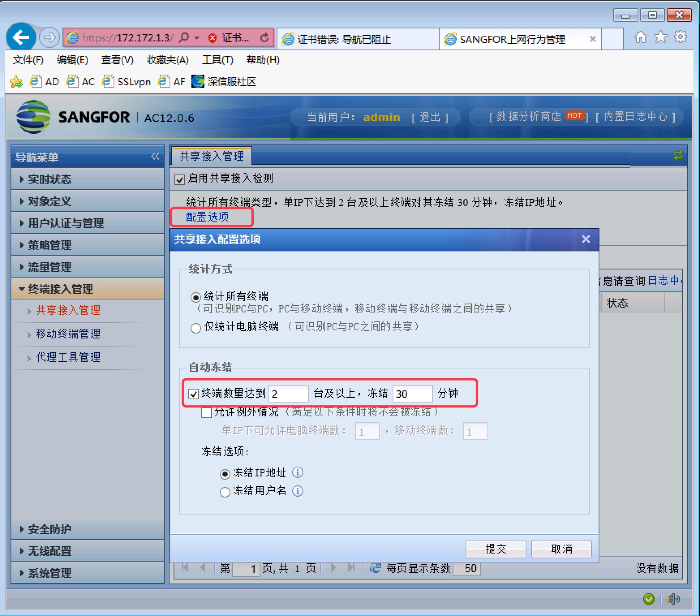Click the 提交 button

tap(496, 549)
